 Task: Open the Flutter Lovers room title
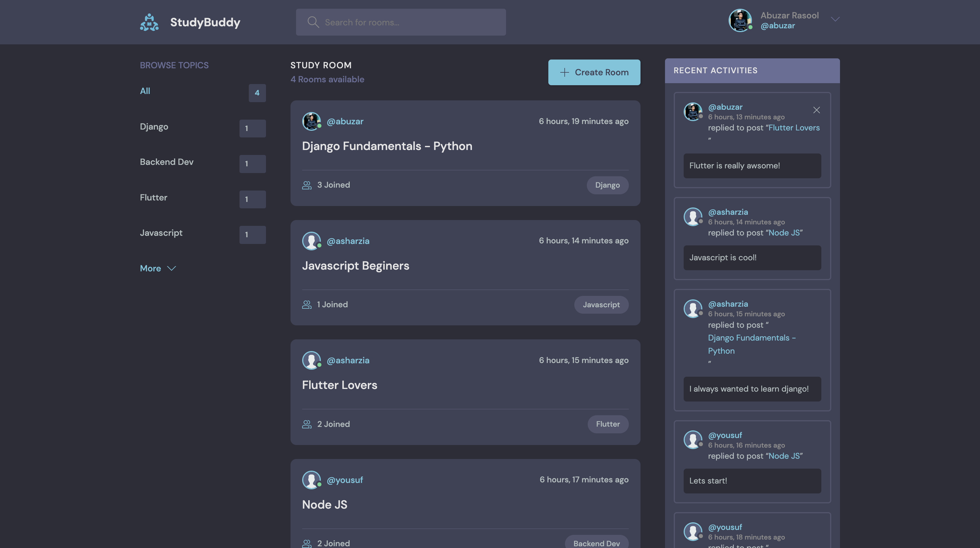339,385
